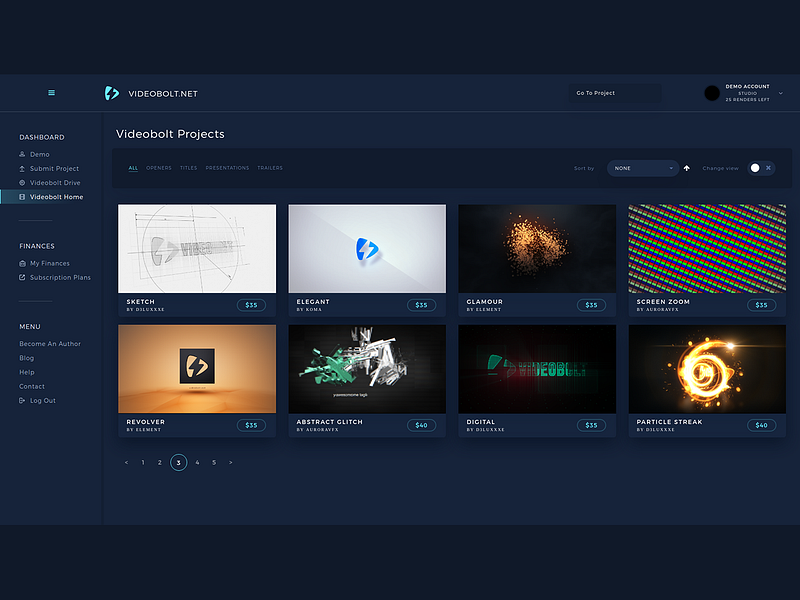Screen dimensions: 800x600
Task: Open the Elegant project thumbnail
Action: coord(367,249)
